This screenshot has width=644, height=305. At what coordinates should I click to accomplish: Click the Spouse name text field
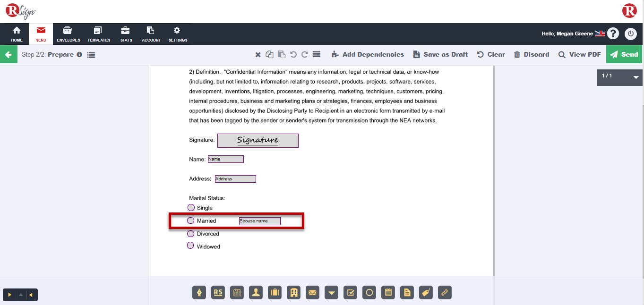coord(259,221)
